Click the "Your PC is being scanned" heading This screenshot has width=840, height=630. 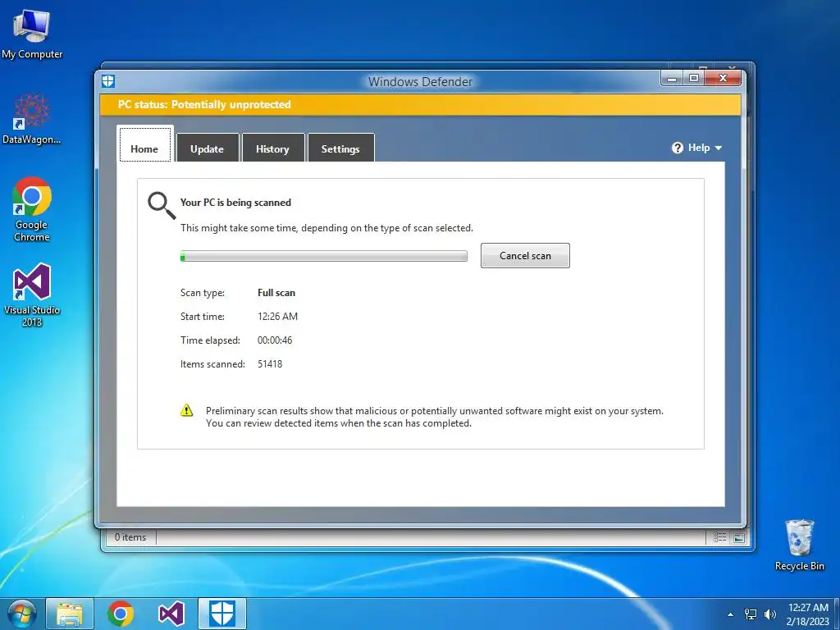click(235, 203)
